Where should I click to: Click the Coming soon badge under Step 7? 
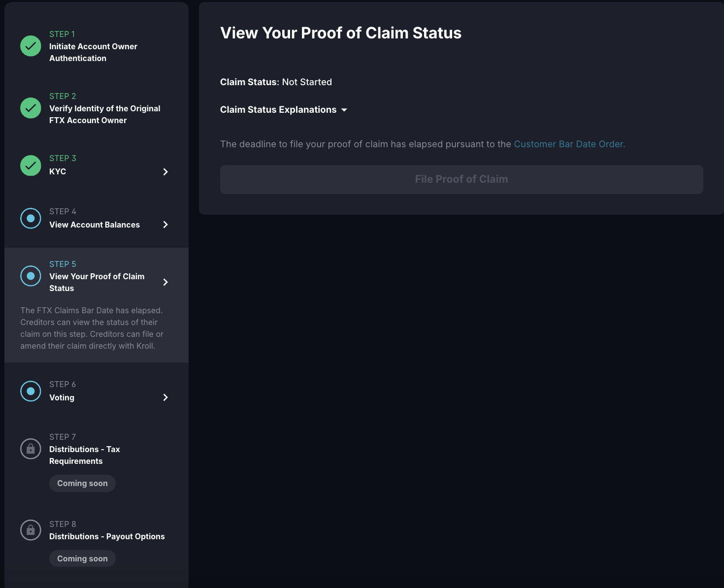82,483
